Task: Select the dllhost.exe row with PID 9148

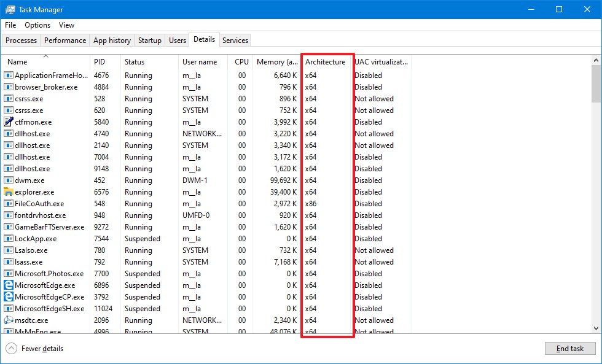Action: pyautogui.click(x=206, y=169)
